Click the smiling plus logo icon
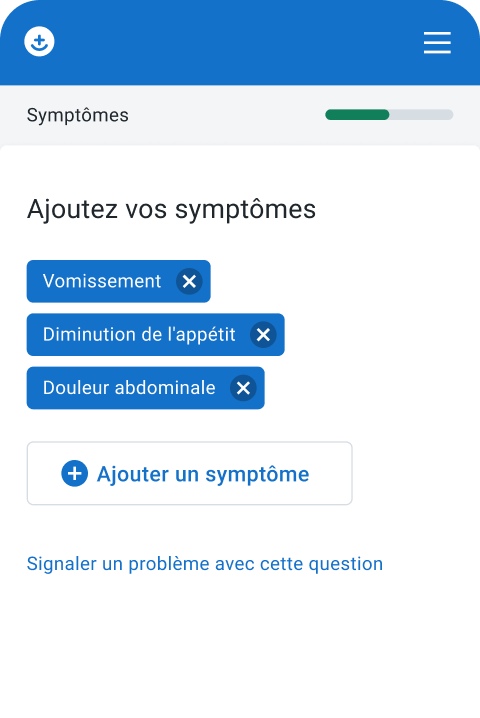Screen dimensions: 480x718 (39, 42)
